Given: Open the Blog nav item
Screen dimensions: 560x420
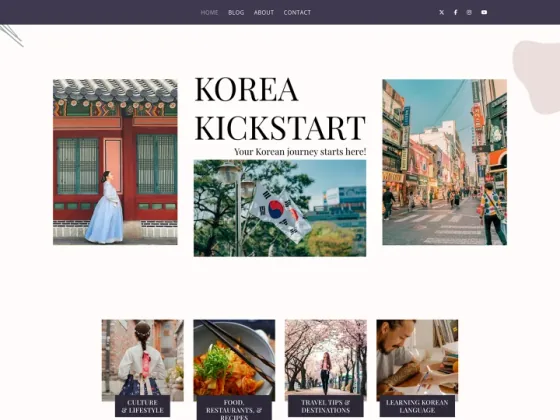Looking at the screenshot, I should point(236,12).
